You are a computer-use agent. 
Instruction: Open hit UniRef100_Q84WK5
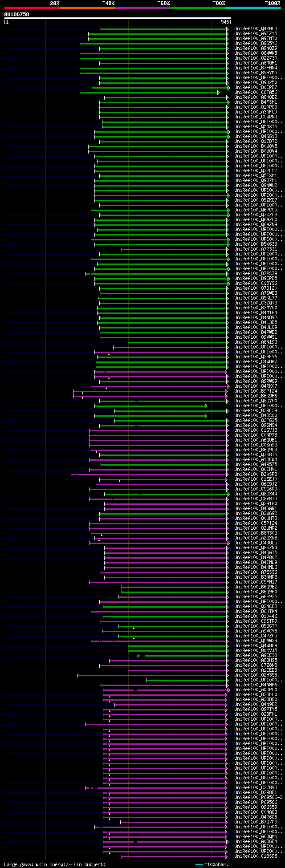tap(256, 53)
